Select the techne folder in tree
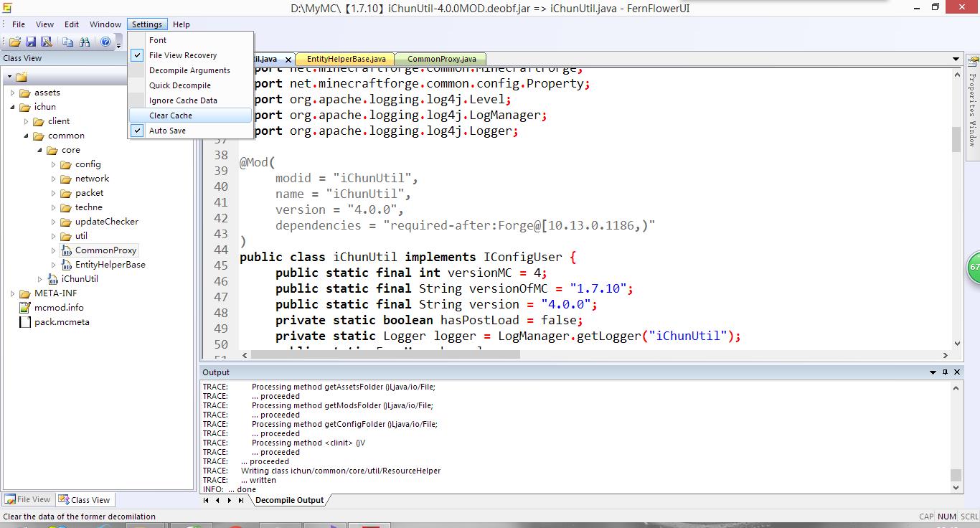 coord(88,207)
